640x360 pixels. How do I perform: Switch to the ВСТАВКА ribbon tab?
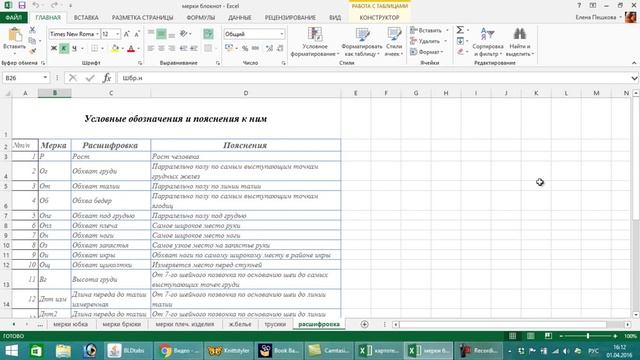pos(86,18)
